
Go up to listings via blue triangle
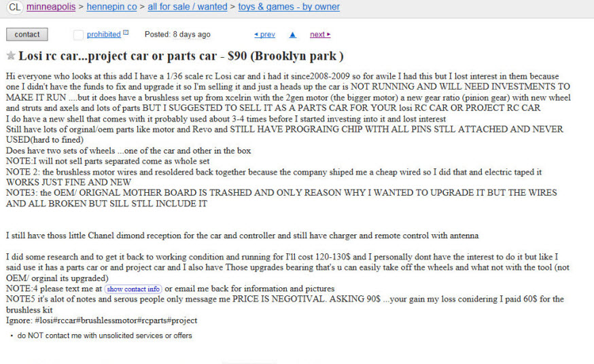[x=292, y=35]
